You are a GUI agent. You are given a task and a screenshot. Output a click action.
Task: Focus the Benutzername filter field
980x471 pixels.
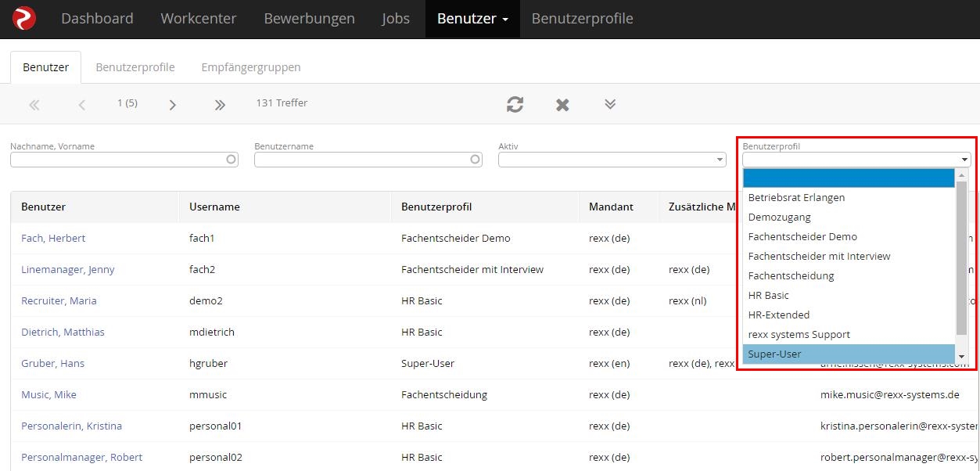(368, 160)
